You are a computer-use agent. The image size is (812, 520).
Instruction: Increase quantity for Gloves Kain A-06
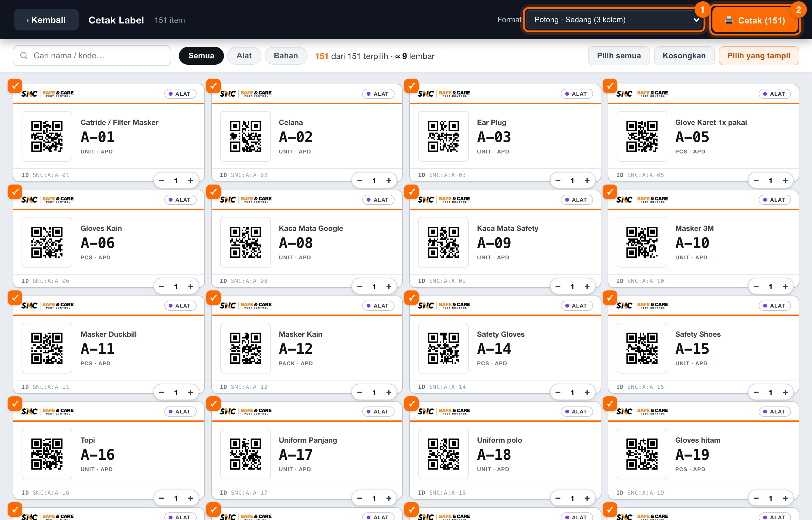pyautogui.click(x=191, y=287)
